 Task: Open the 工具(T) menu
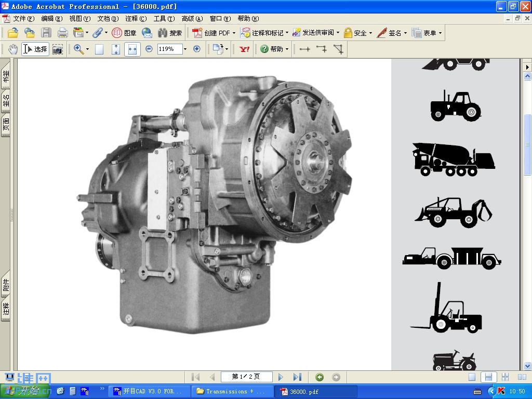(164, 19)
